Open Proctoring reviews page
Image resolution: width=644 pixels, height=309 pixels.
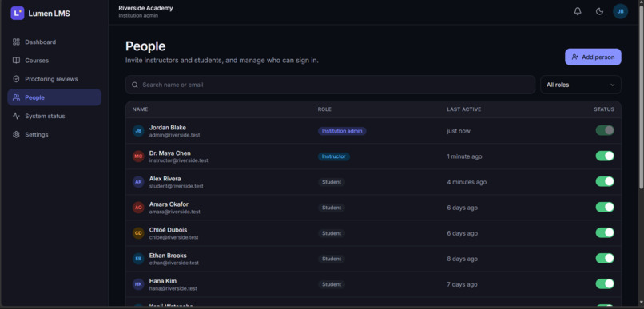[x=54, y=79]
